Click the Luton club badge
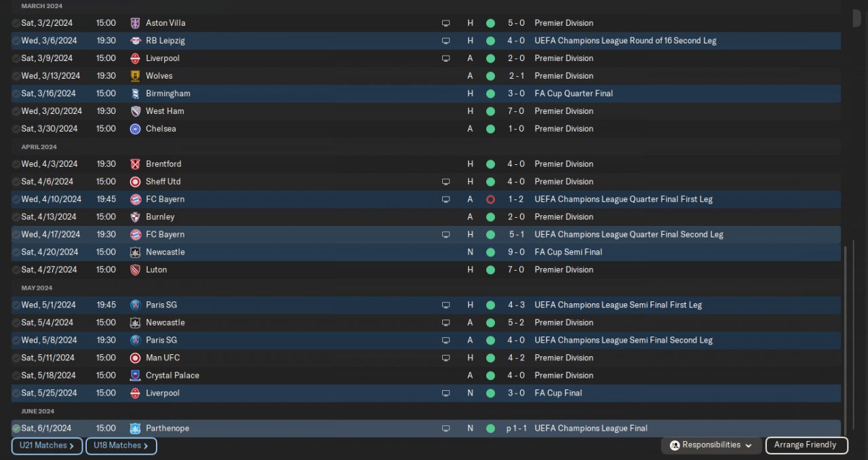This screenshot has height=460, width=868. pyautogui.click(x=136, y=270)
